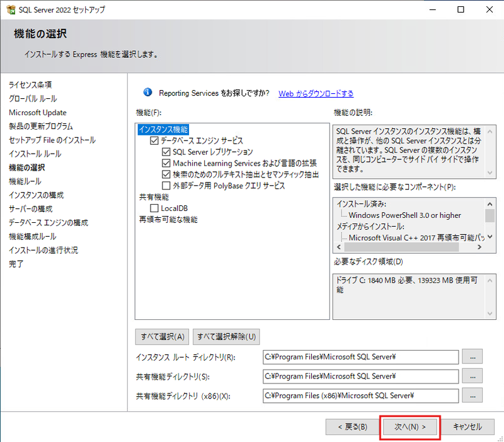This screenshot has height=442, width=504.
Task: Browse for 共有機能ディレクトリ(S) folder
Action: click(472, 376)
